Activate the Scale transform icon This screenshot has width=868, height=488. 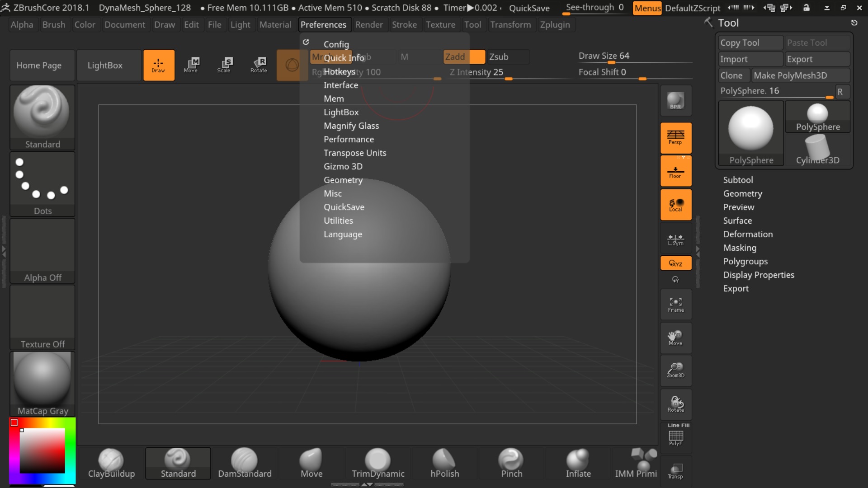point(224,65)
